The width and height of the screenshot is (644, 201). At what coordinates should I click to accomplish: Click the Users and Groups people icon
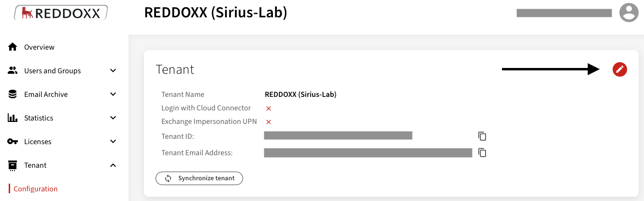point(13,70)
